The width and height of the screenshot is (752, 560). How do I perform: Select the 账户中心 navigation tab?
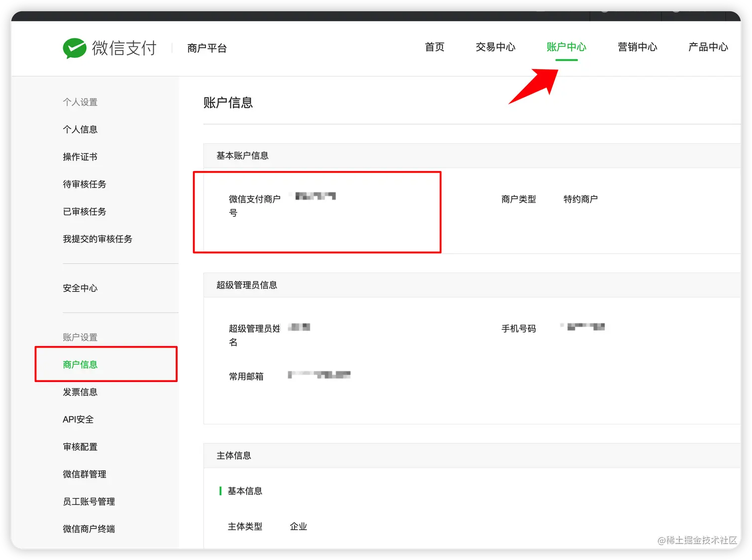[x=566, y=47]
